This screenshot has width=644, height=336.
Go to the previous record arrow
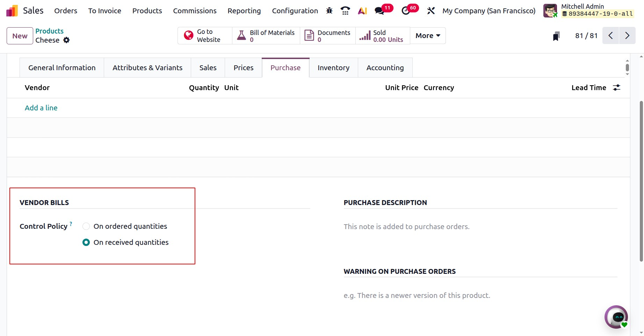coord(610,36)
